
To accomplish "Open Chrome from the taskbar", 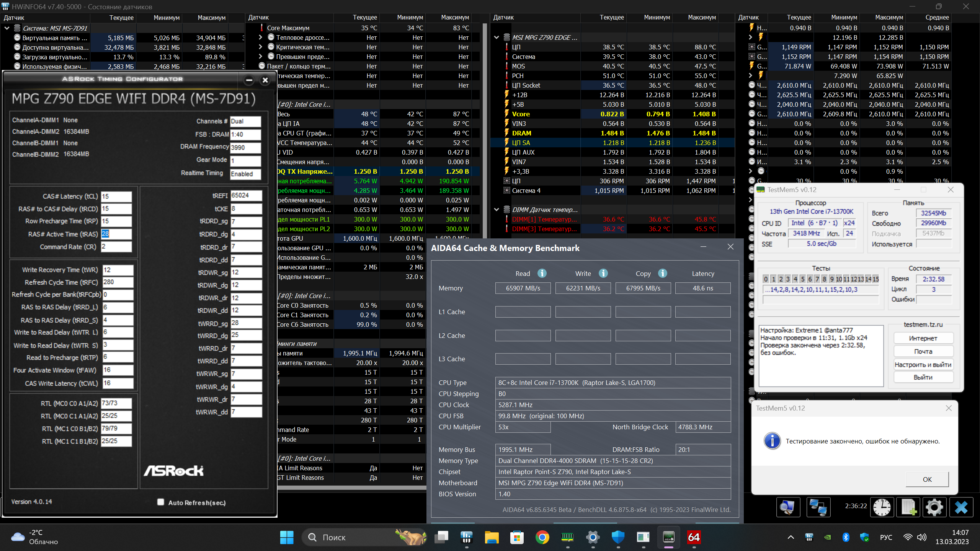I will [542, 537].
